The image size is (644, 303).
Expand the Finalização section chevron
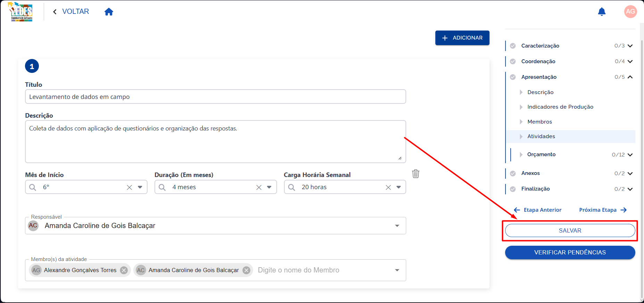pyautogui.click(x=630, y=189)
